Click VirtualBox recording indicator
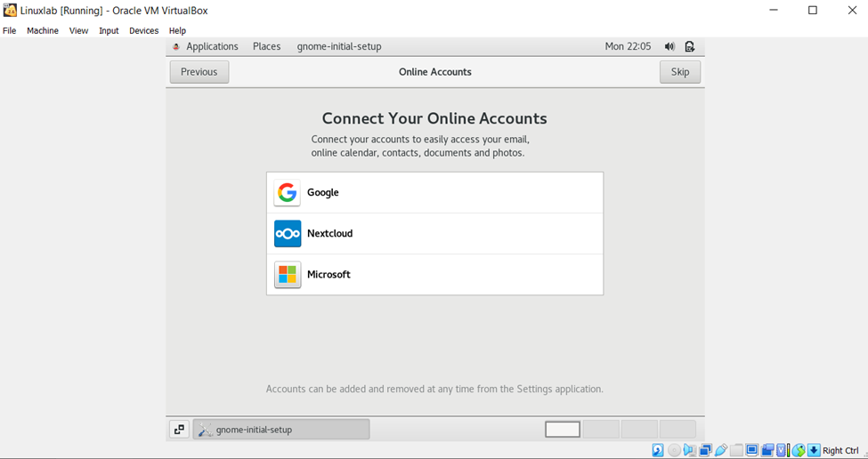The height and width of the screenshot is (459, 868). coord(767,450)
